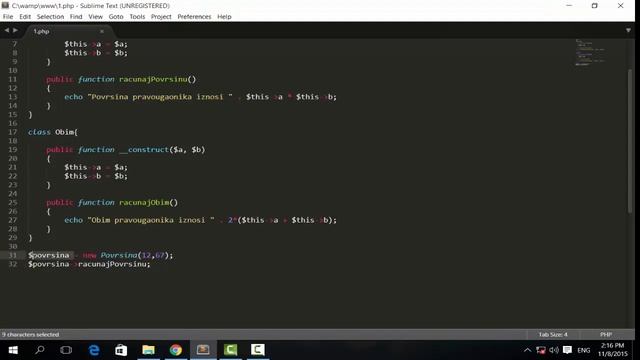Open the white Camtasia recorder taskbar icon
The width and height of the screenshot is (640, 360).
(x=258, y=350)
